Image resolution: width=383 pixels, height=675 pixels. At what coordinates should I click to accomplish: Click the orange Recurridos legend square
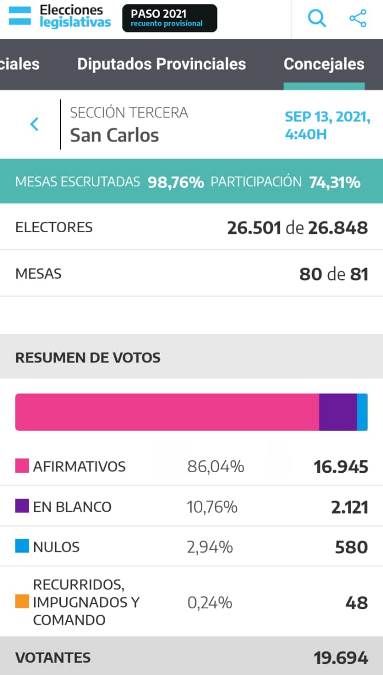[22, 601]
